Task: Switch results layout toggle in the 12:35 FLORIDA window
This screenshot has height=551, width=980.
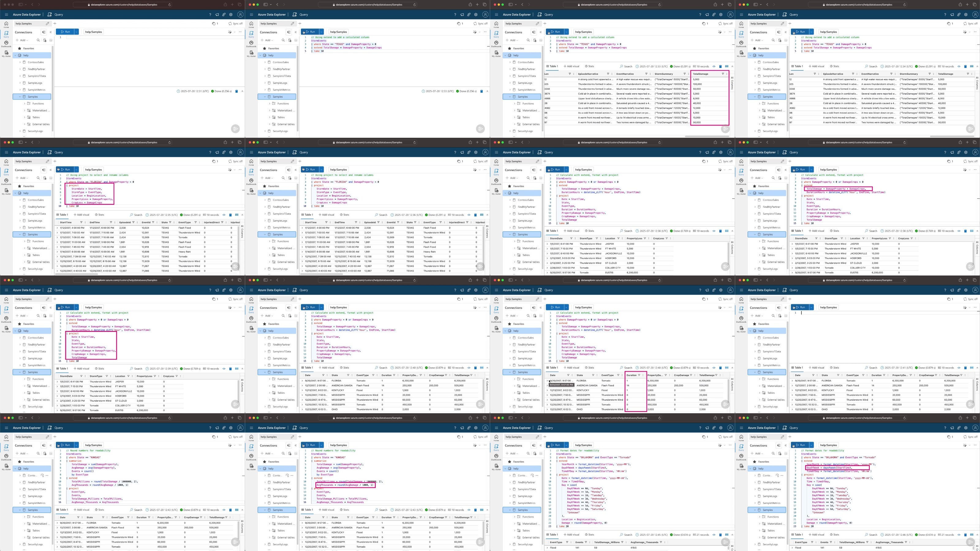Action: pos(237,215)
